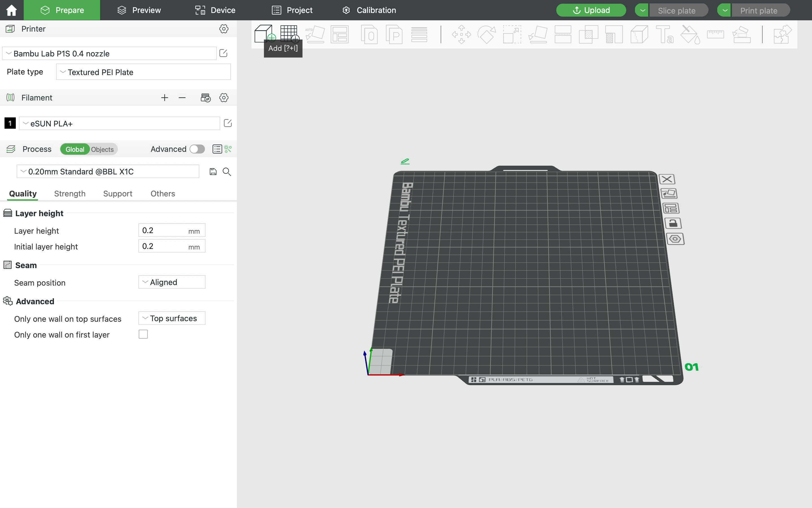Click the Layer height input field
Screen dimensions: 812x508
point(172,230)
